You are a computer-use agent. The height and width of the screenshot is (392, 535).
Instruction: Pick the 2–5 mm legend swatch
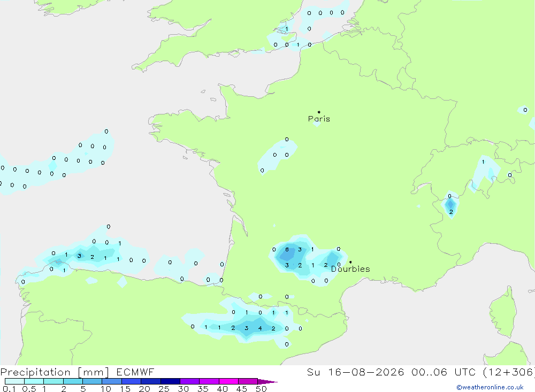[73, 381]
